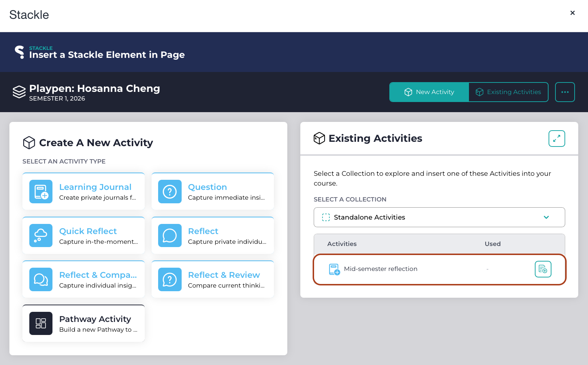Click the Stackle dialog title

point(29,15)
